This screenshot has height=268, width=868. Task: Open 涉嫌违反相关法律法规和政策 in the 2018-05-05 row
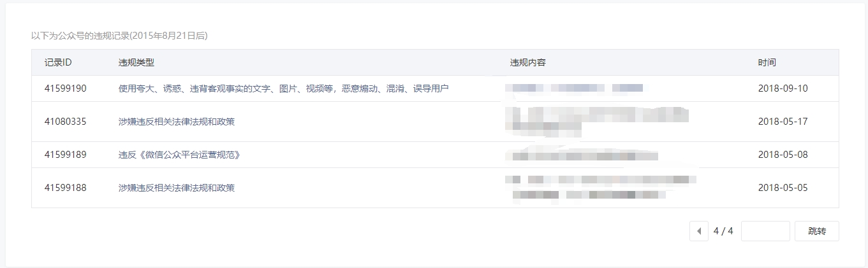(177, 188)
